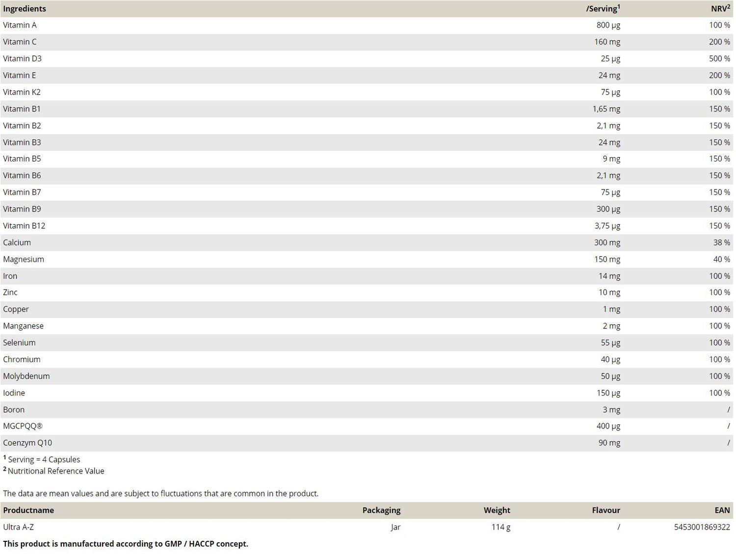
Task: Click the Productname column header
Action: (28, 510)
